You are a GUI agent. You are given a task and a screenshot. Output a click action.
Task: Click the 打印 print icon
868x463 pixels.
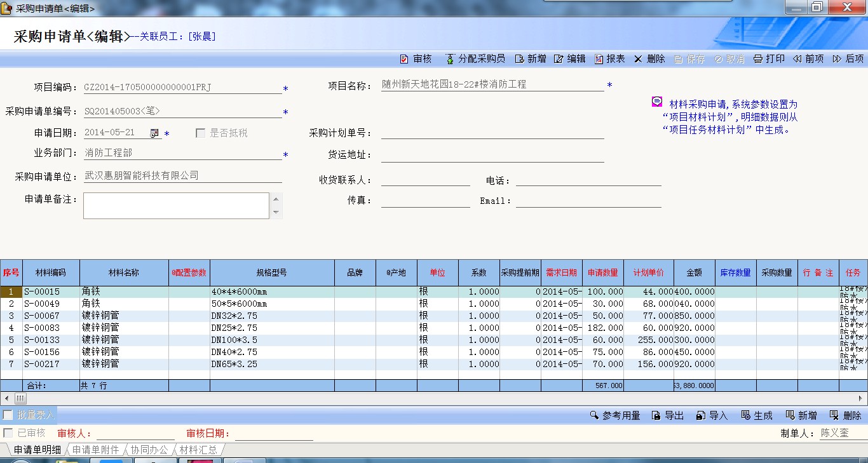757,59
